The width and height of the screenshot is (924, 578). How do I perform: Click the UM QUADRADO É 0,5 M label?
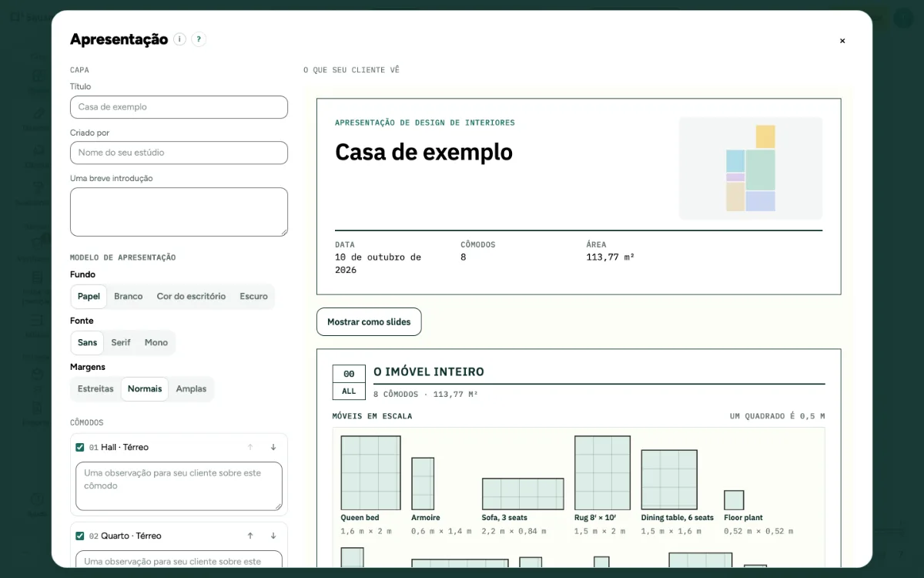[777, 416]
